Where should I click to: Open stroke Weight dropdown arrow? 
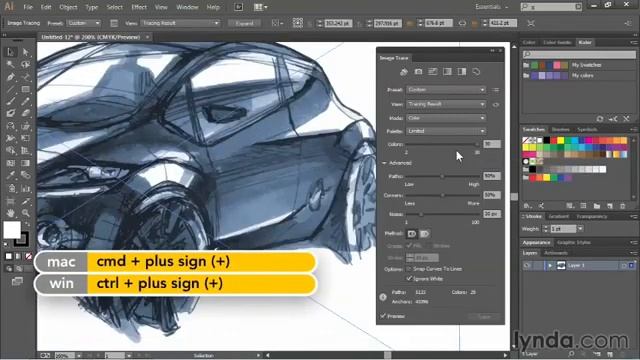(x=580, y=229)
